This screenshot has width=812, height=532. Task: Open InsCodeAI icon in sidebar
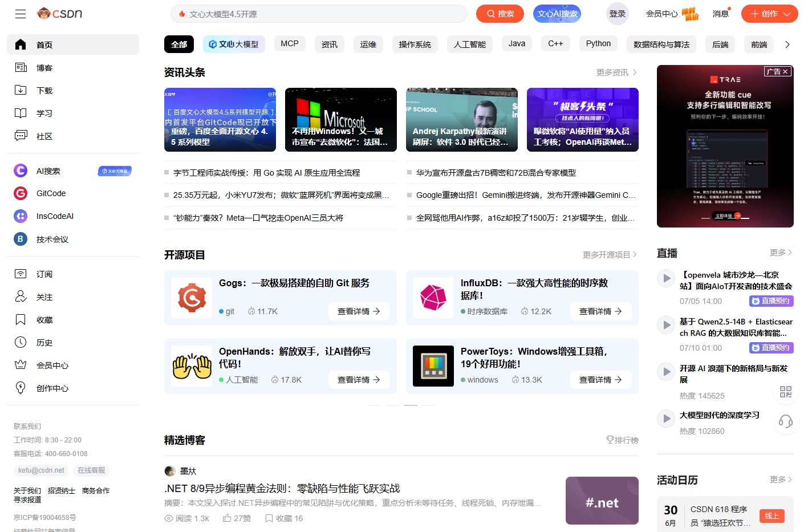click(x=21, y=216)
